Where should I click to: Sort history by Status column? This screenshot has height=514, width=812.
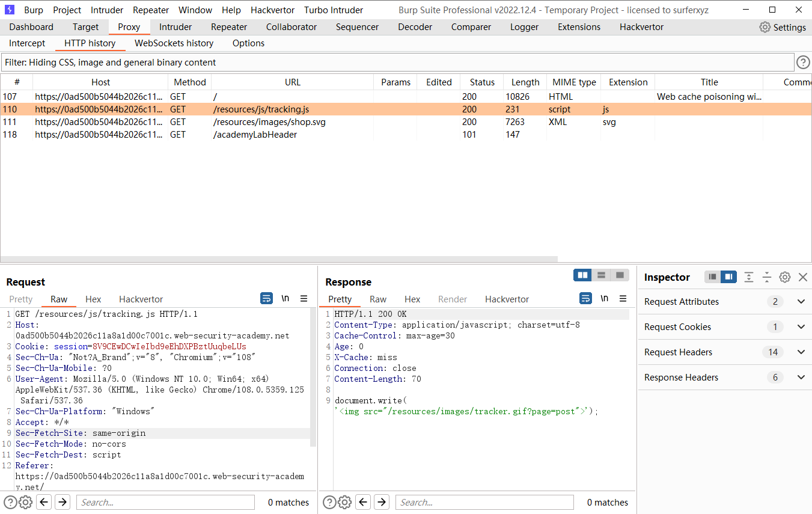tap(482, 82)
